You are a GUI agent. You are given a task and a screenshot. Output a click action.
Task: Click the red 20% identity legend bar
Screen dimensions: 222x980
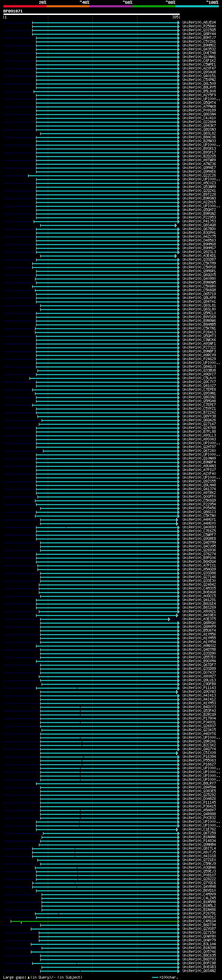click(x=25, y=6)
